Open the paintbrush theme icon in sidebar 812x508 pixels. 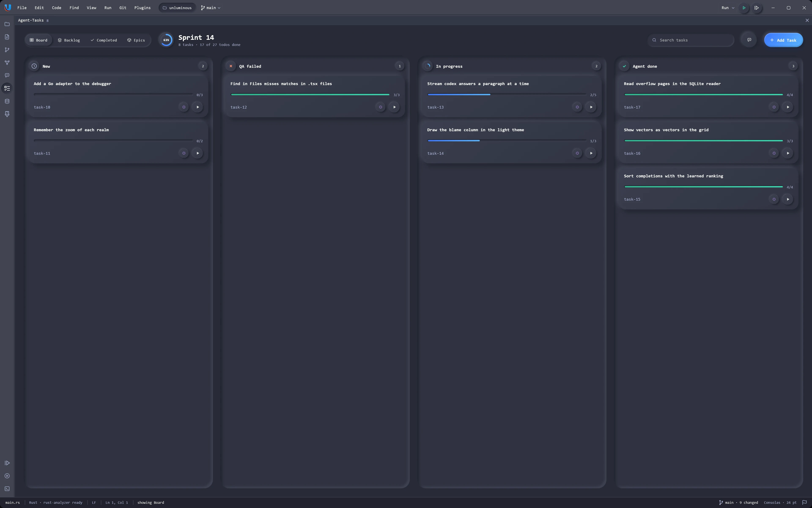pos(7,114)
